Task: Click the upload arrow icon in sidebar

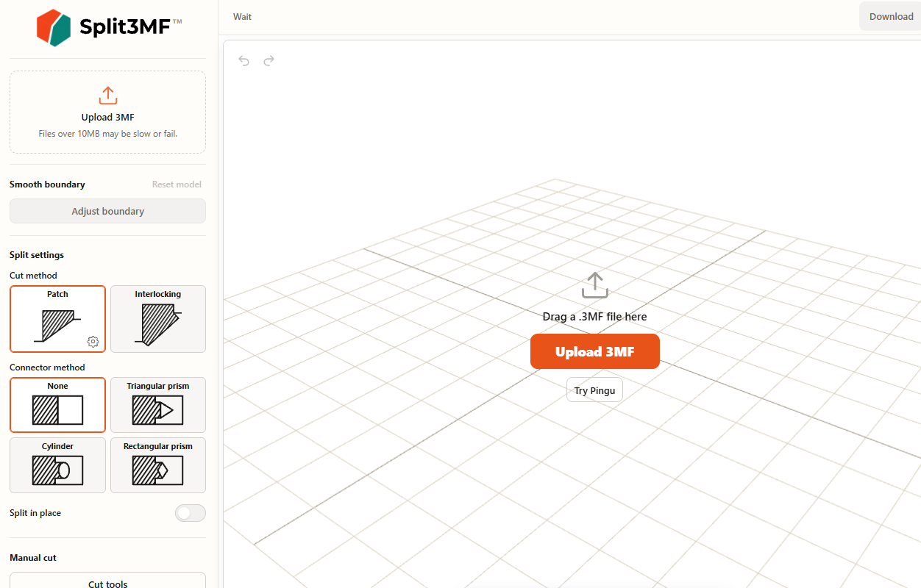Action: [107, 96]
